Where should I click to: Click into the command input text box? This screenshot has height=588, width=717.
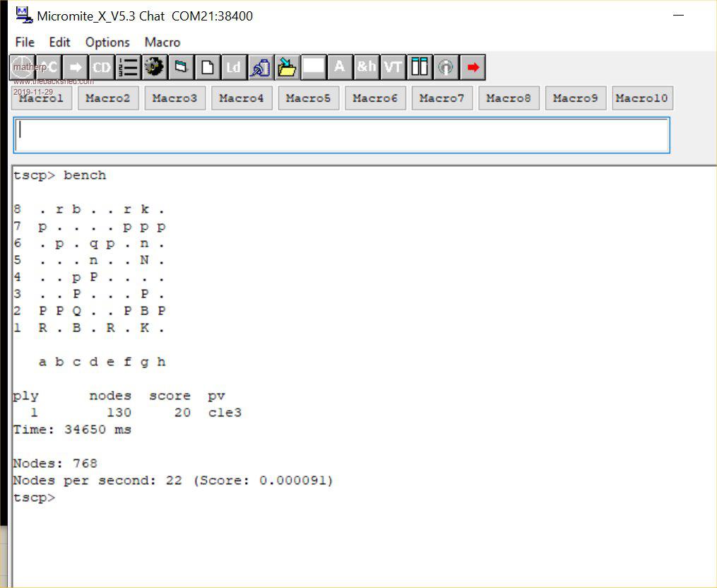click(341, 135)
